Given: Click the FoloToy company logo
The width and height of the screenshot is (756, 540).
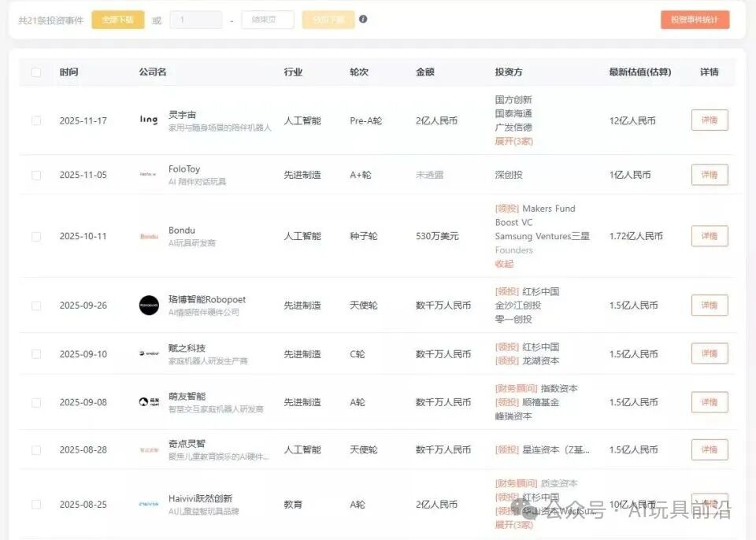Looking at the screenshot, I should [x=148, y=174].
